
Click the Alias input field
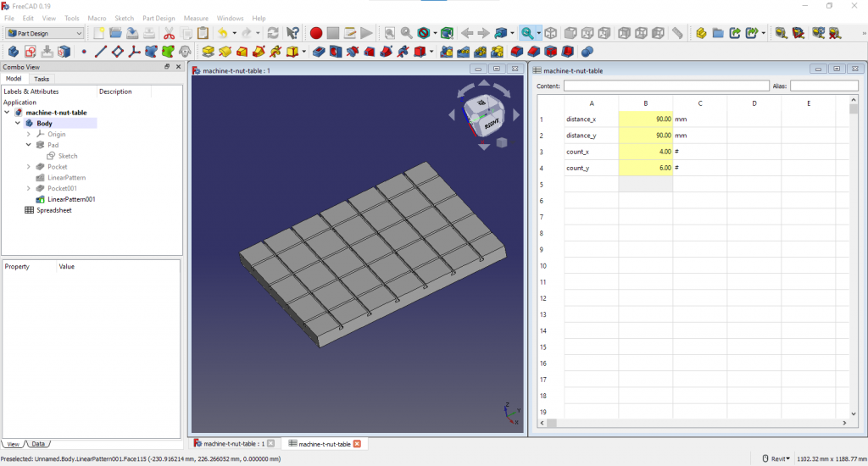pyautogui.click(x=824, y=86)
